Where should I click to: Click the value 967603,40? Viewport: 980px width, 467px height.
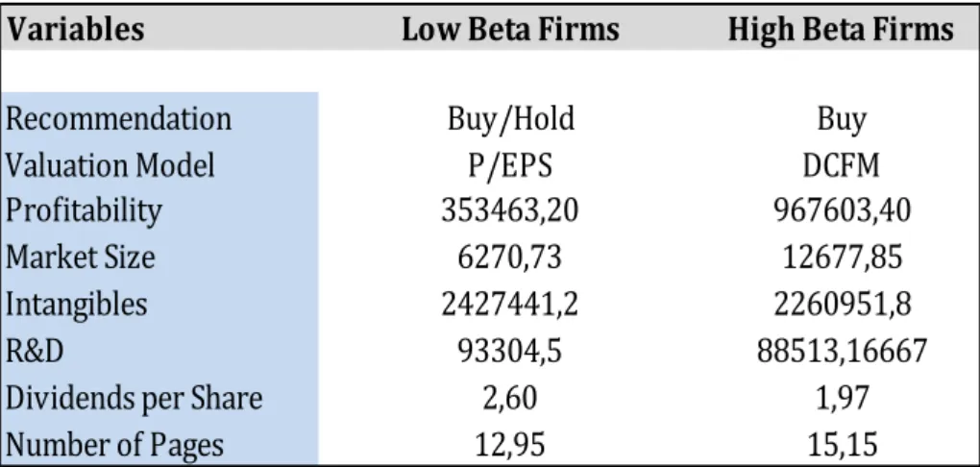pyautogui.click(x=842, y=210)
